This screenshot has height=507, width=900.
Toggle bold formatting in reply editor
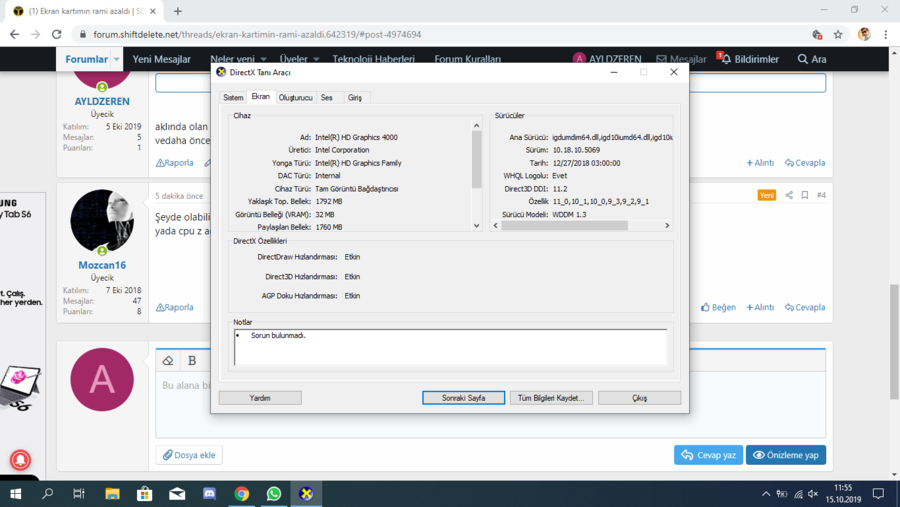(x=192, y=361)
